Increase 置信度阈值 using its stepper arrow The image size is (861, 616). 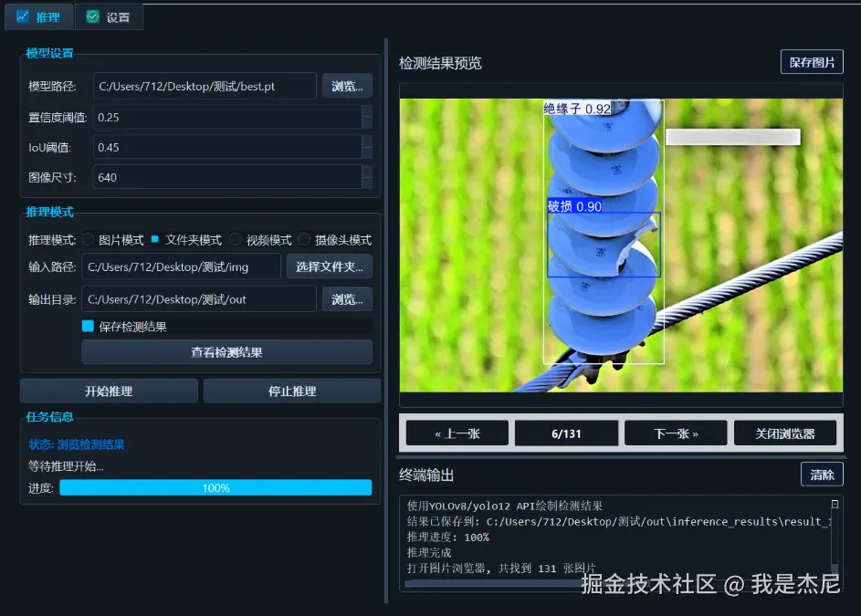(x=369, y=111)
